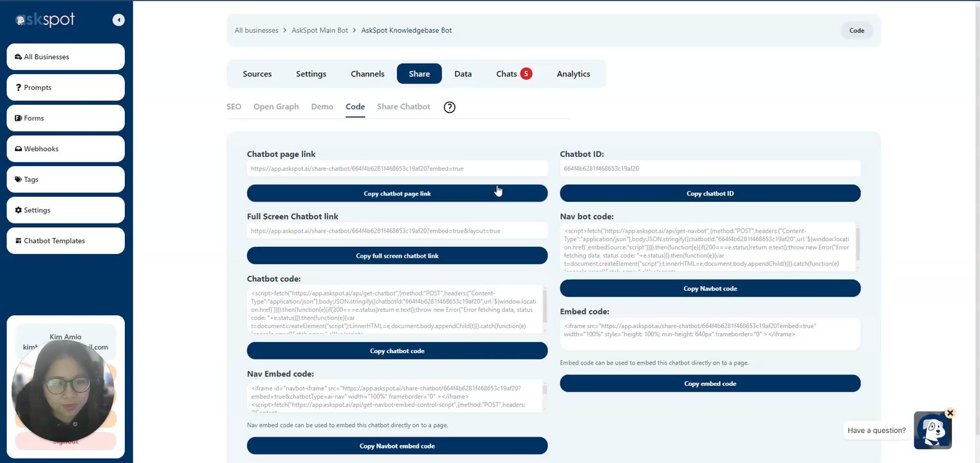
Task: Select the Share tab
Action: click(420, 74)
